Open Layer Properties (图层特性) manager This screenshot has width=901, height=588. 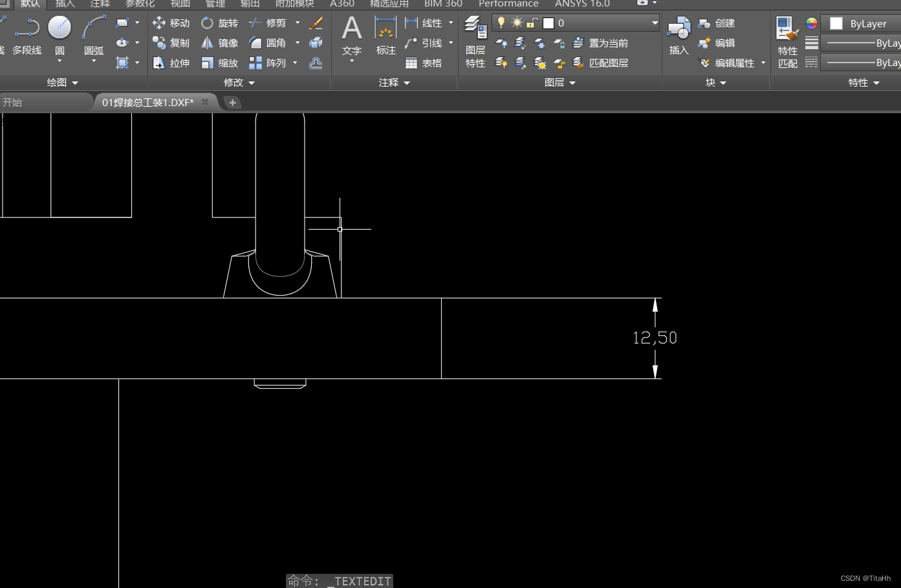[475, 42]
